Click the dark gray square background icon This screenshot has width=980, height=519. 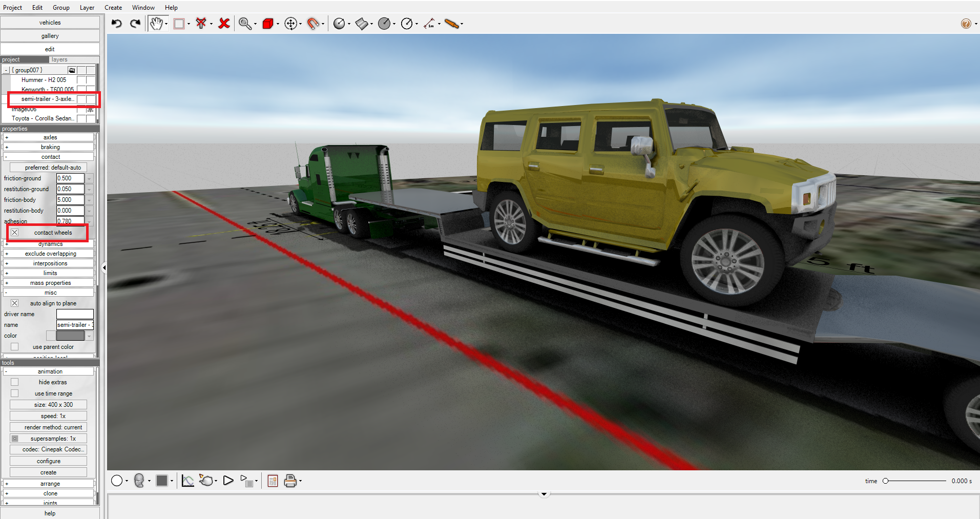pyautogui.click(x=162, y=481)
